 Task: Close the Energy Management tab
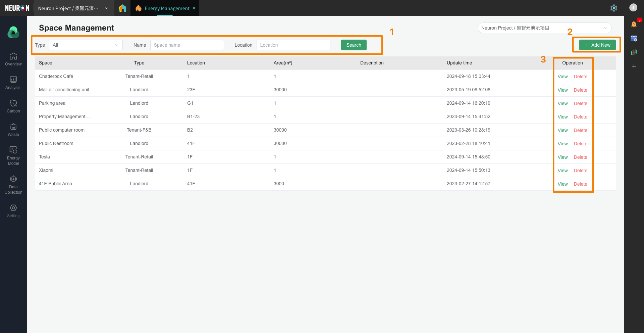tap(194, 8)
